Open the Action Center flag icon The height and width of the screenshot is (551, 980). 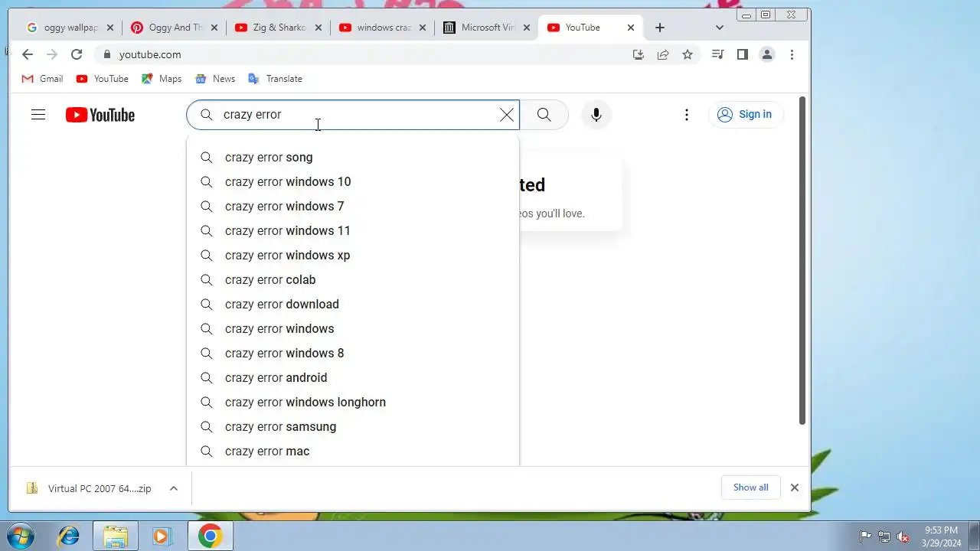865,536
